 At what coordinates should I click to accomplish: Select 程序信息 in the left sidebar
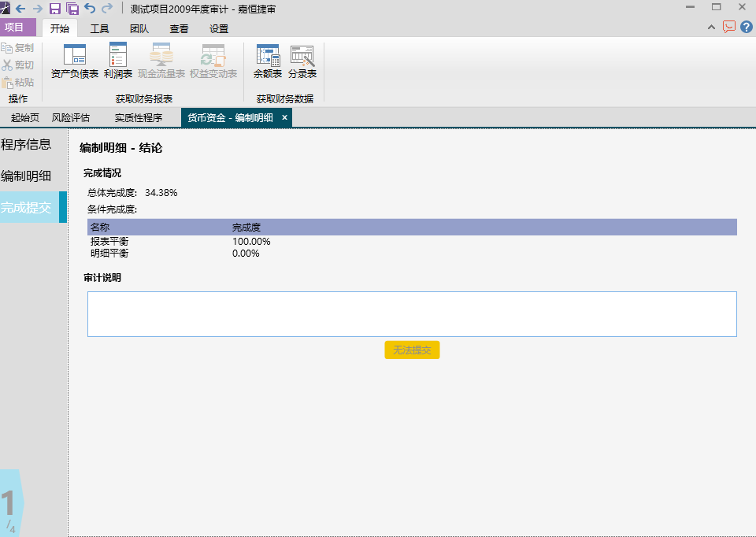(x=26, y=144)
